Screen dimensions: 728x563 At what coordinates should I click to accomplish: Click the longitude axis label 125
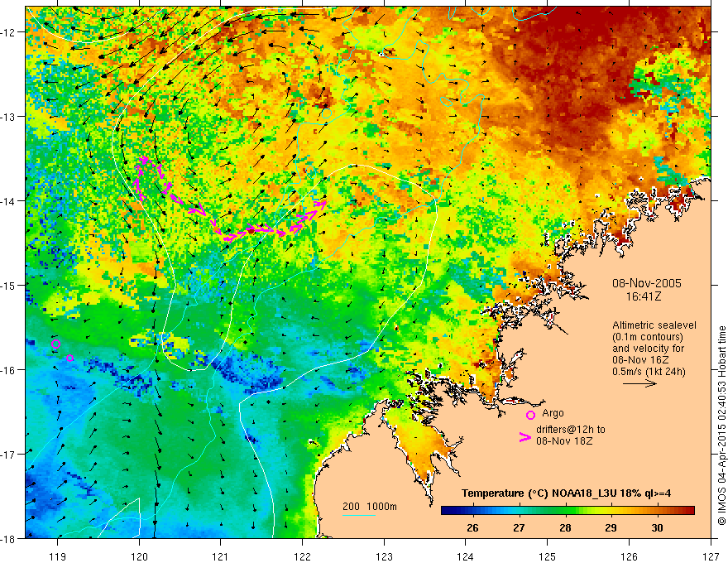pyautogui.click(x=548, y=556)
